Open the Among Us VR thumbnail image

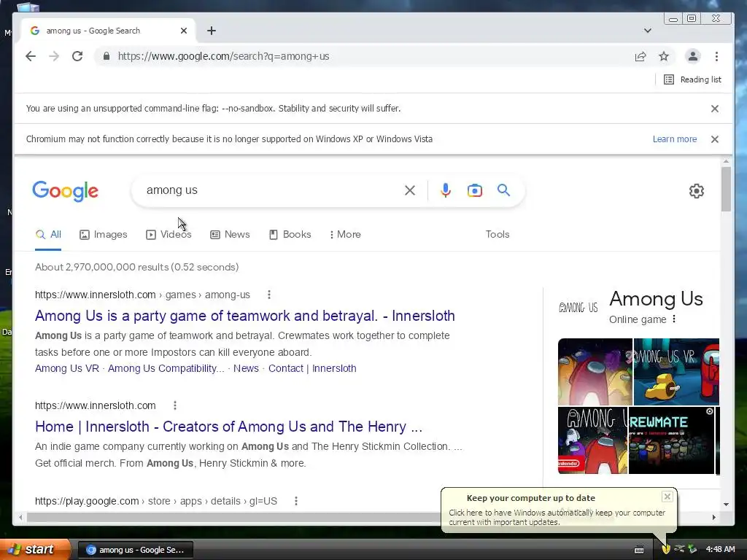(x=676, y=372)
